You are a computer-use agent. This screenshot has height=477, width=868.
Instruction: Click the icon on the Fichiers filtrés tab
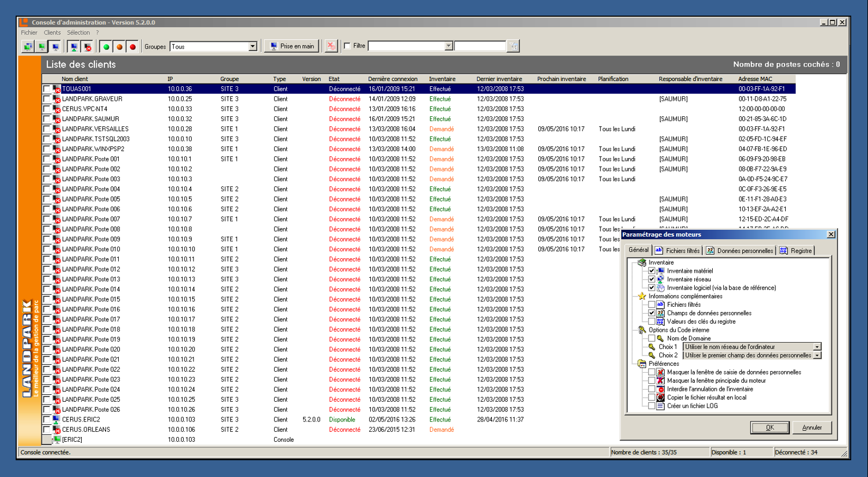pyautogui.click(x=659, y=251)
